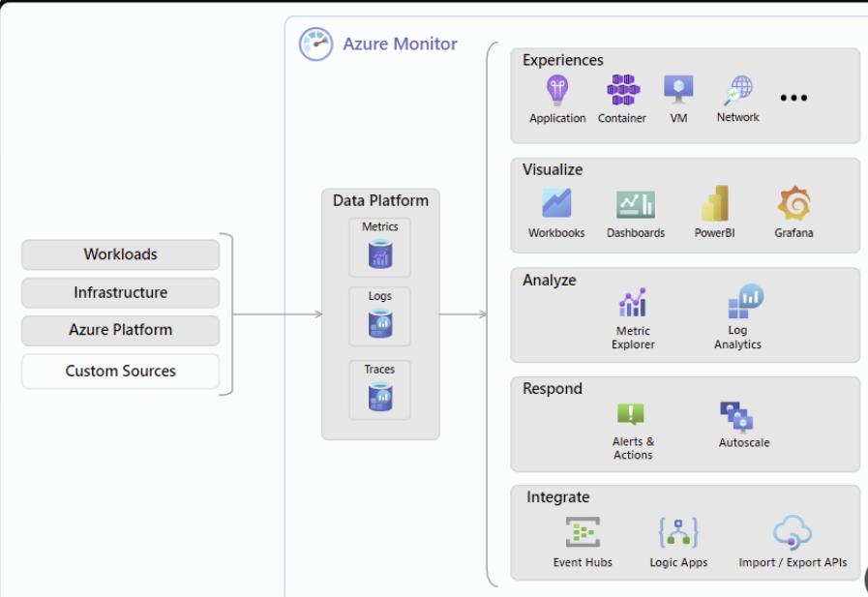This screenshot has height=597, width=868.
Task: Click the Data Platform heading
Action: [381, 200]
